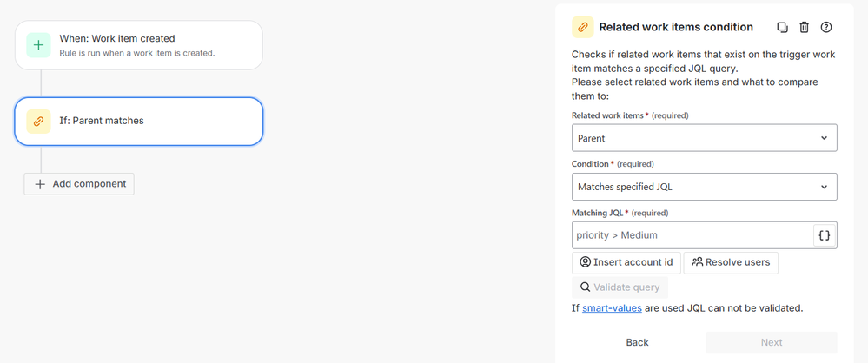Click the Matching JQL input field

pyautogui.click(x=692, y=235)
